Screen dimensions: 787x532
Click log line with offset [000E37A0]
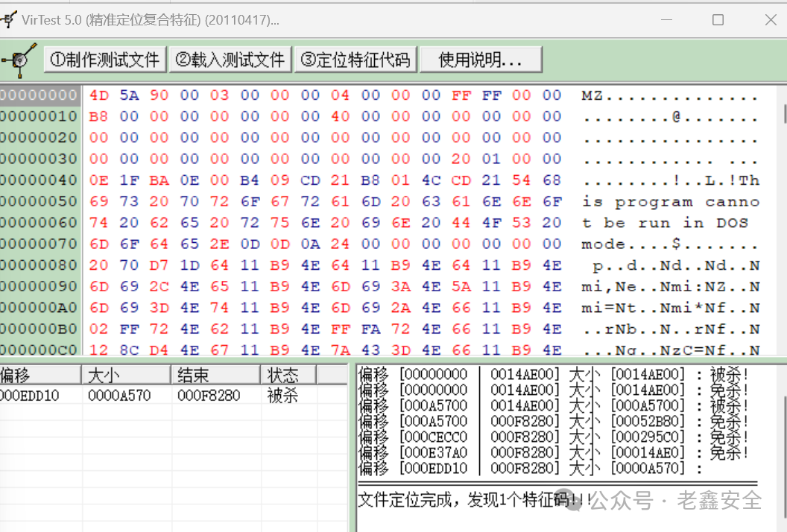553,453
